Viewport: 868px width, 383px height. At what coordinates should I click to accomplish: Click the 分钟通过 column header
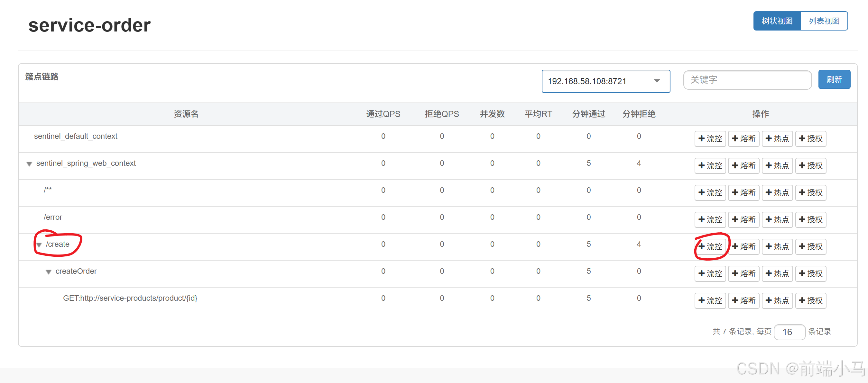(x=588, y=114)
